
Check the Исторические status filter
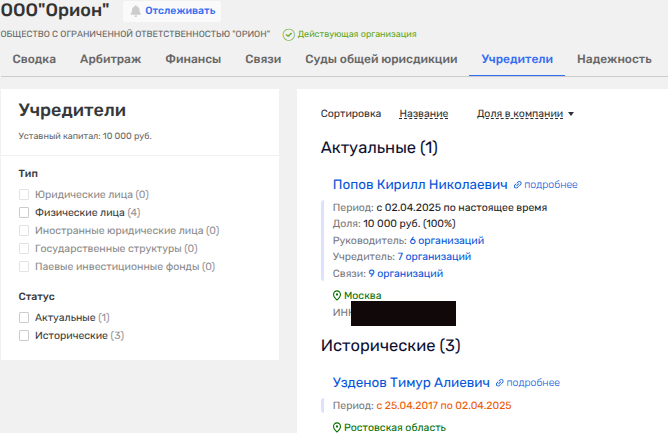tap(24, 335)
